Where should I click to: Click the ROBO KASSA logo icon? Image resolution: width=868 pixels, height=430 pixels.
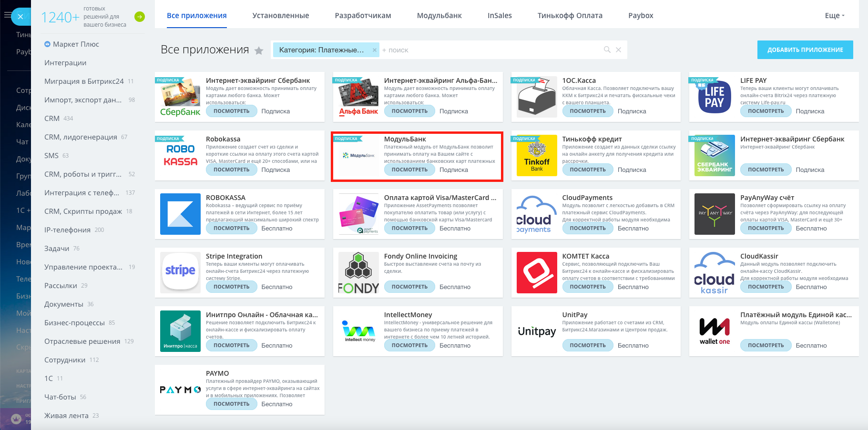180,156
